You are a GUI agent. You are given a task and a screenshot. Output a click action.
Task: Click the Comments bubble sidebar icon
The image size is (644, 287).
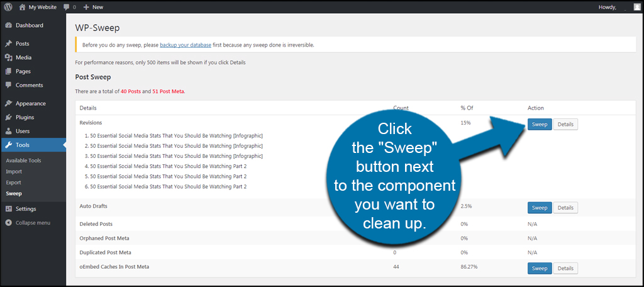click(8, 85)
